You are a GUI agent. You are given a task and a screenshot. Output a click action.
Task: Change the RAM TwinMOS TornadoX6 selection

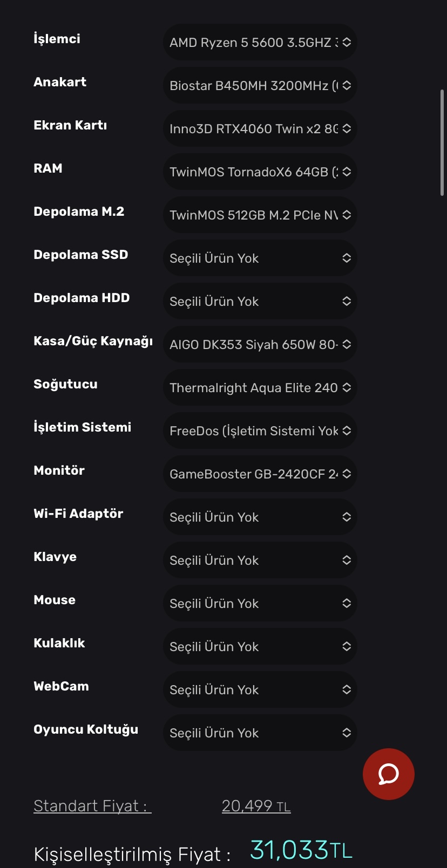260,172
